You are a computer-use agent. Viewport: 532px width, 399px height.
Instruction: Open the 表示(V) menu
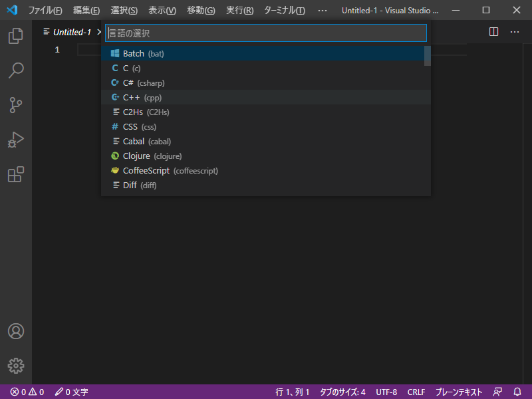pos(162,10)
